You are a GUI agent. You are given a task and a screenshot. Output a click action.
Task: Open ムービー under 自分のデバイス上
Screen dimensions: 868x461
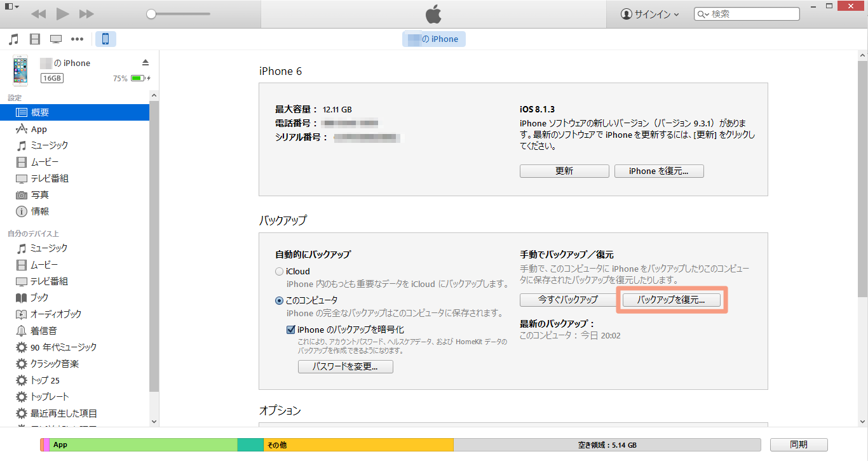[x=74, y=265]
